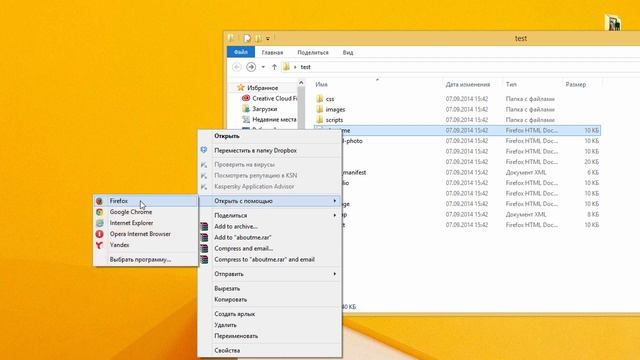Viewport: 640px width, 360px height.
Task: Sort by the Размер column header
Action: click(576, 84)
